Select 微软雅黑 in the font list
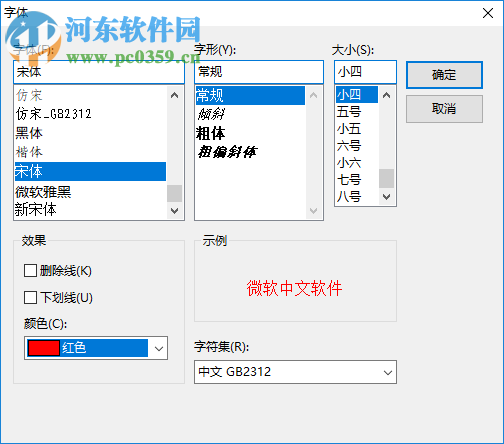The height and width of the screenshot is (444, 504). click(x=90, y=192)
